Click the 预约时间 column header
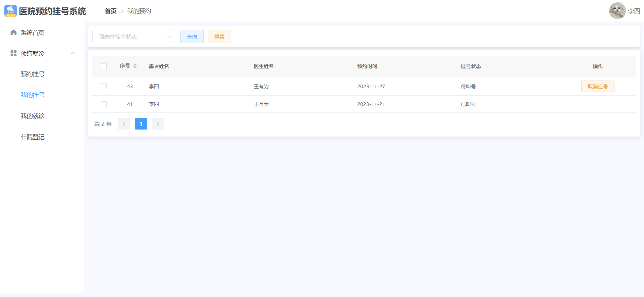Screen dimensions: 644x297 pyautogui.click(x=367, y=66)
